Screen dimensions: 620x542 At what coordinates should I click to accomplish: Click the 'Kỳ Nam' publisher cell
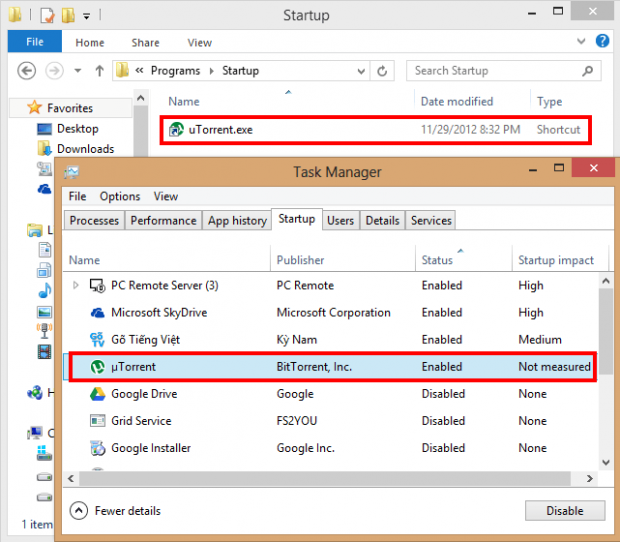pos(297,340)
